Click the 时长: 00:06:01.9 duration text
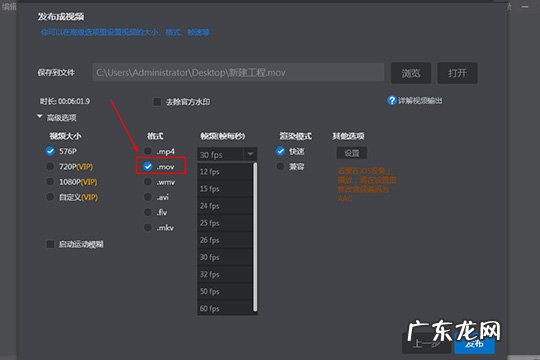Image resolution: width=540 pixels, height=360 pixels. click(65, 101)
